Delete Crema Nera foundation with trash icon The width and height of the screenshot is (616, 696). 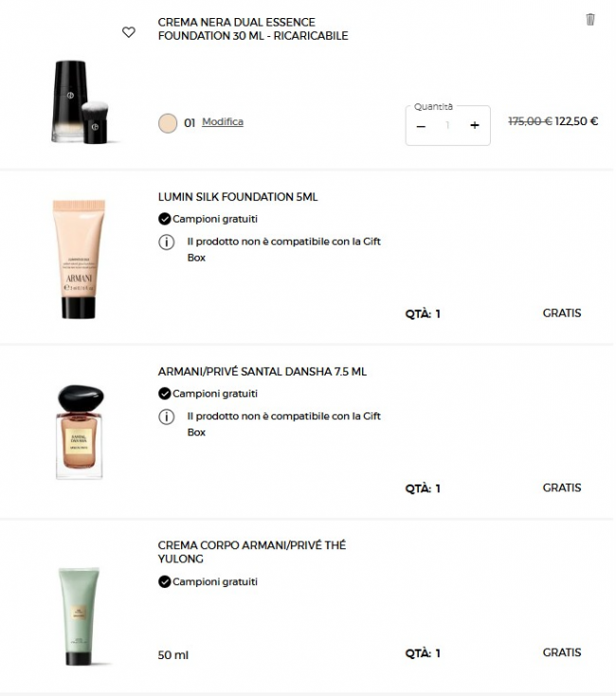click(589, 20)
